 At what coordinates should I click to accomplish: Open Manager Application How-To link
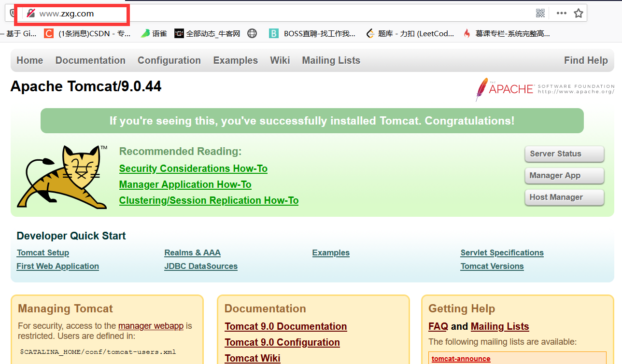pyautogui.click(x=185, y=184)
